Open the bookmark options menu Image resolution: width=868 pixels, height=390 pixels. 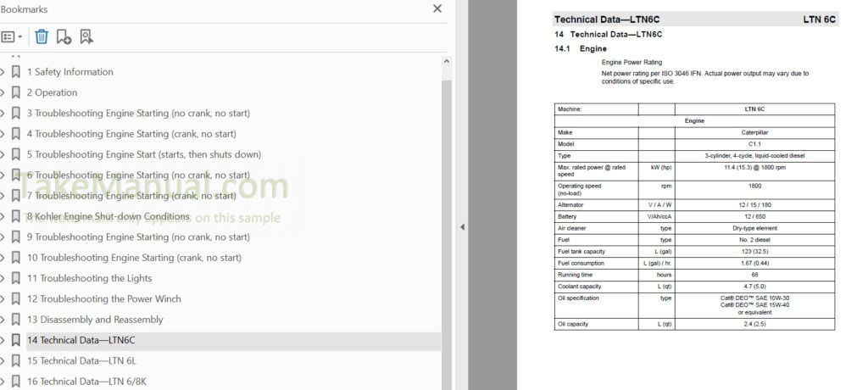pyautogui.click(x=12, y=36)
